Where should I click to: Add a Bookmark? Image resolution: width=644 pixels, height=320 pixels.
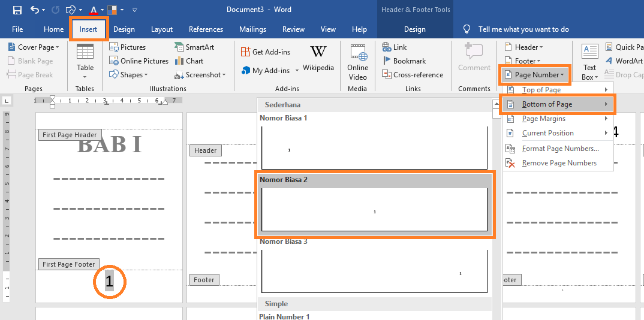[x=404, y=61]
